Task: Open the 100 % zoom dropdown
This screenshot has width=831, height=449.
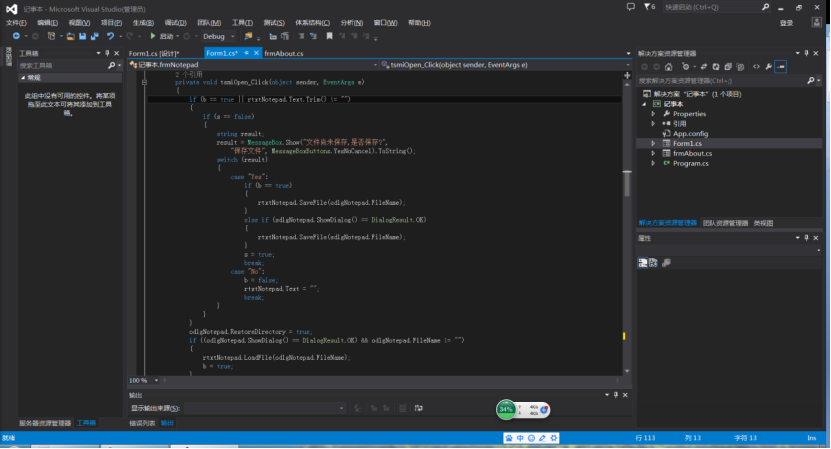Action: click(x=156, y=380)
